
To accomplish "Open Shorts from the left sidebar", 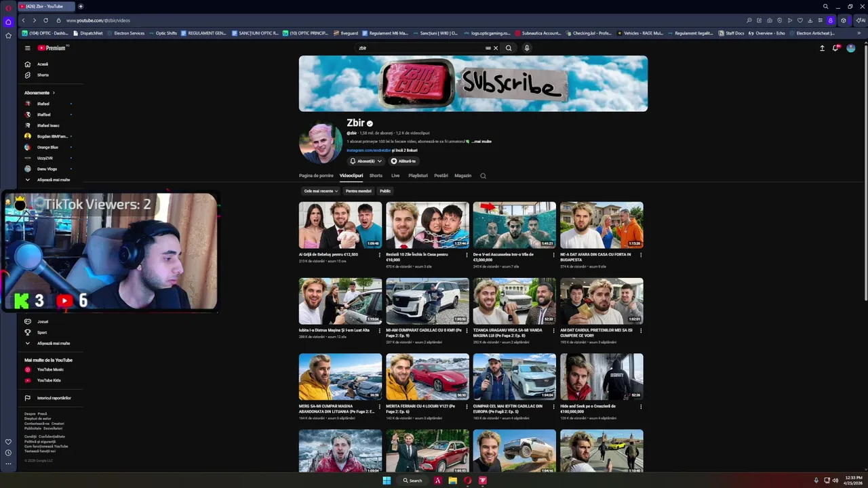I will [43, 75].
